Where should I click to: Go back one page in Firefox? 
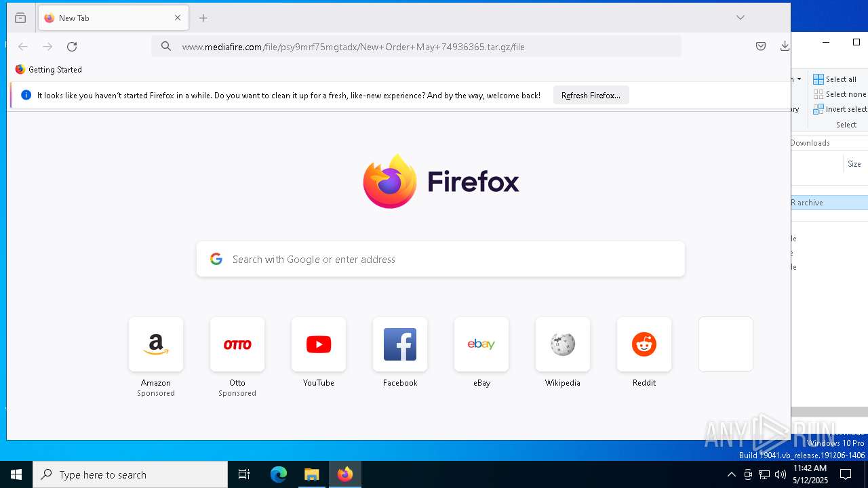pyautogui.click(x=23, y=47)
